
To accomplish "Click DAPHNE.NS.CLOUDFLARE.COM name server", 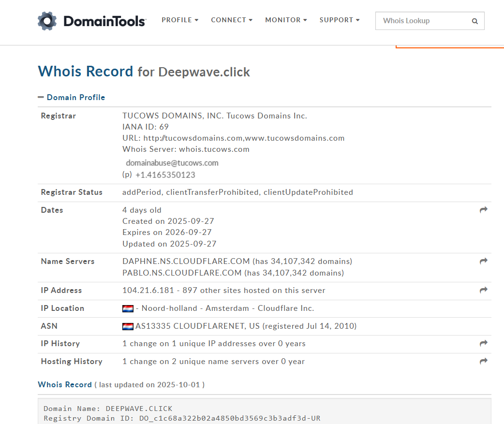I will tap(186, 261).
